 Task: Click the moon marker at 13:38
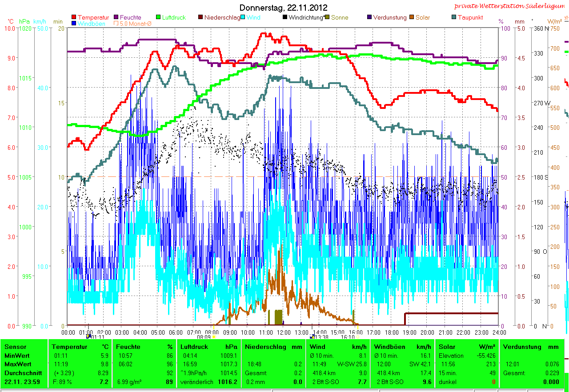312,337
